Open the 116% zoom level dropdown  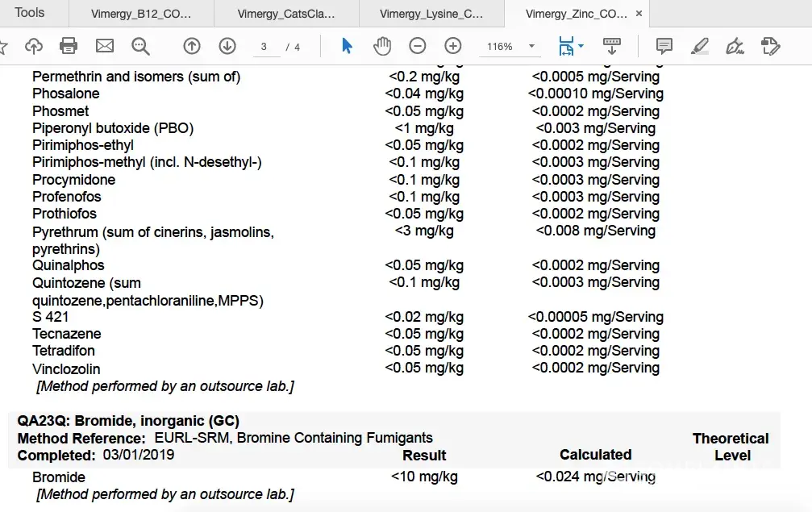531,47
